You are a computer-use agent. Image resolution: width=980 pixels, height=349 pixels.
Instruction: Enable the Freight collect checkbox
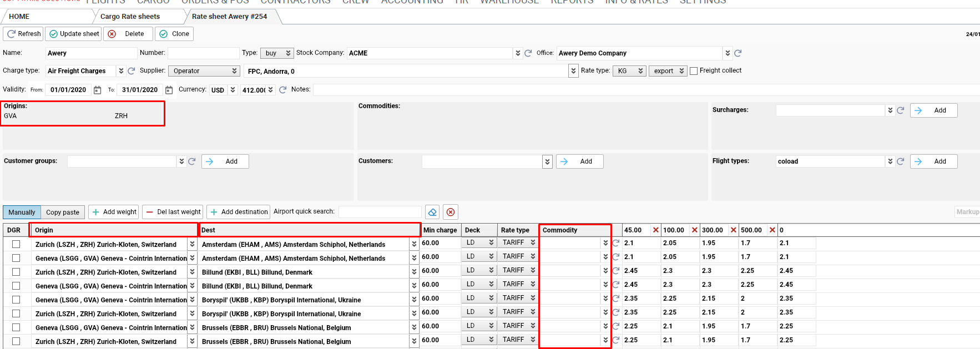[694, 71]
